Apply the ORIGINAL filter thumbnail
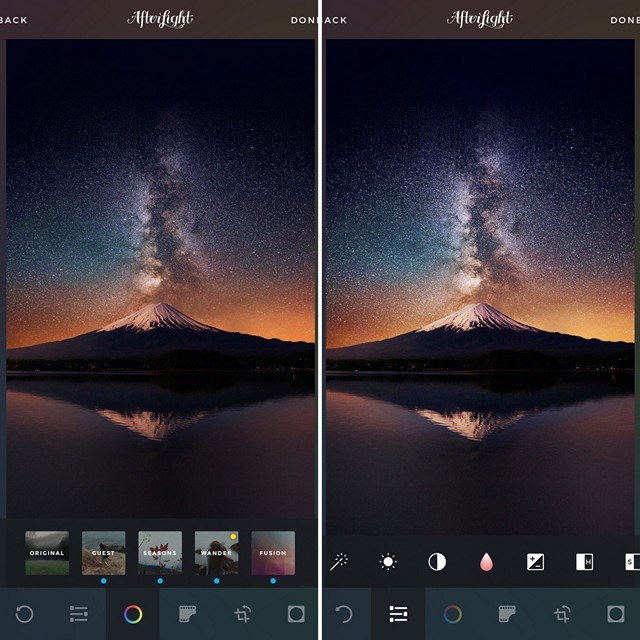The width and height of the screenshot is (640, 640). pyautogui.click(x=47, y=553)
